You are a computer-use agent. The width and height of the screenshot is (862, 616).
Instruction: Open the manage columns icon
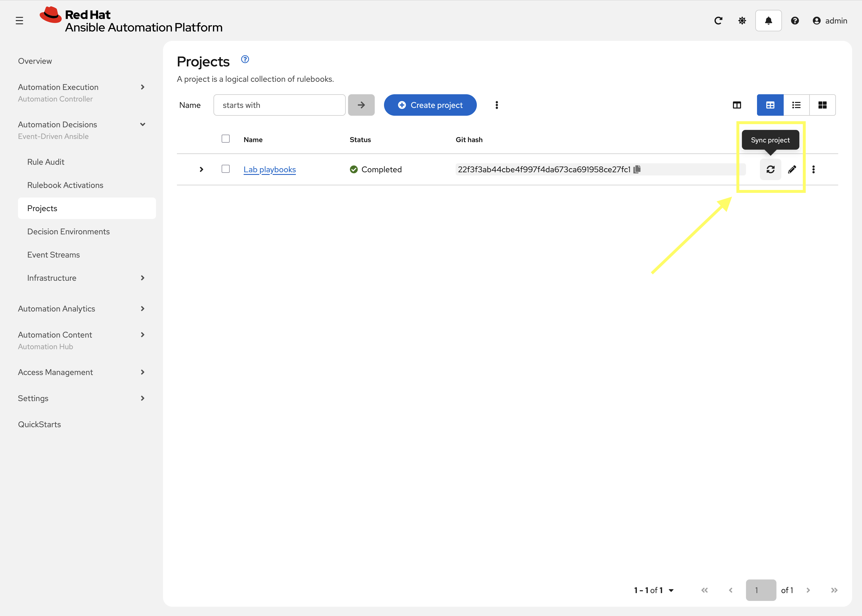(x=737, y=105)
